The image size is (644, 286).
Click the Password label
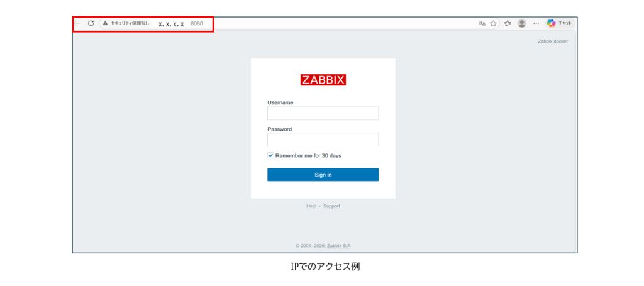point(280,129)
